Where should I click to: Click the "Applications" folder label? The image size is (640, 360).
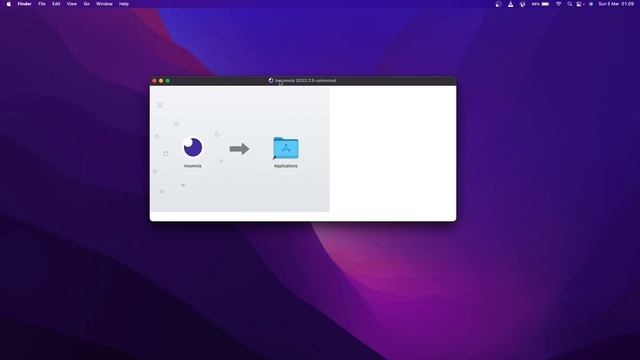pos(286,166)
